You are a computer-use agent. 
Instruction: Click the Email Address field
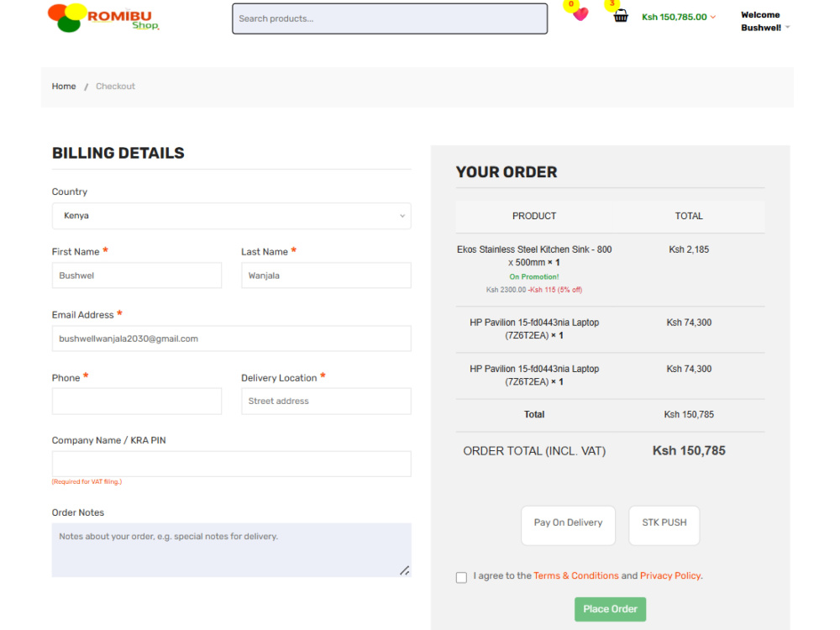click(x=232, y=339)
